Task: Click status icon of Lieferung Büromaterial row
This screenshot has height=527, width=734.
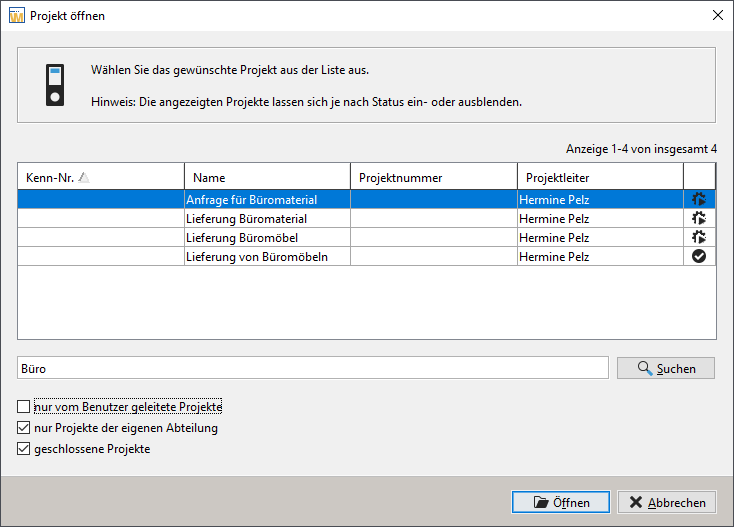Action: point(699,218)
